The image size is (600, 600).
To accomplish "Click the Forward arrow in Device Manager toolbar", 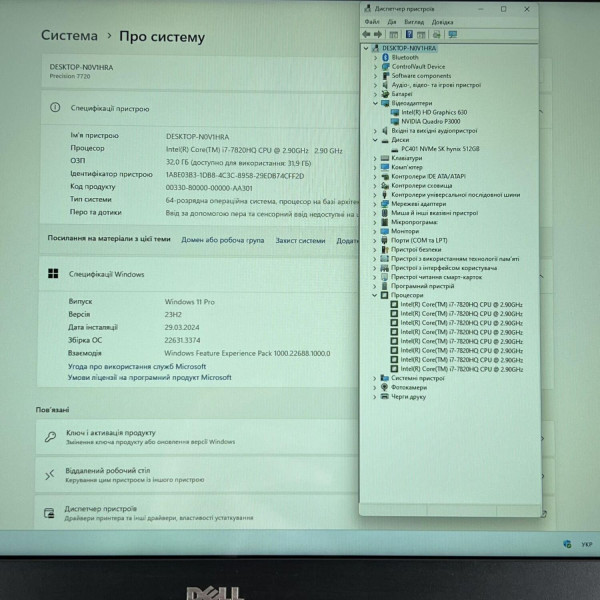I will click(378, 34).
